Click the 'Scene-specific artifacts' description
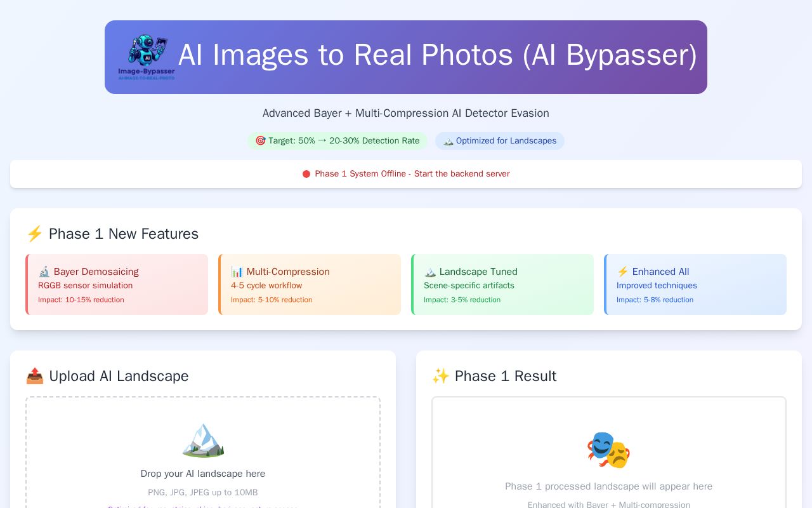812x508 pixels. (x=469, y=286)
